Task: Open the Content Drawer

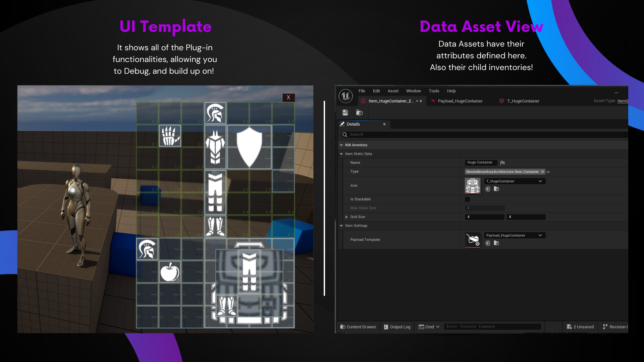Action: pos(358,327)
